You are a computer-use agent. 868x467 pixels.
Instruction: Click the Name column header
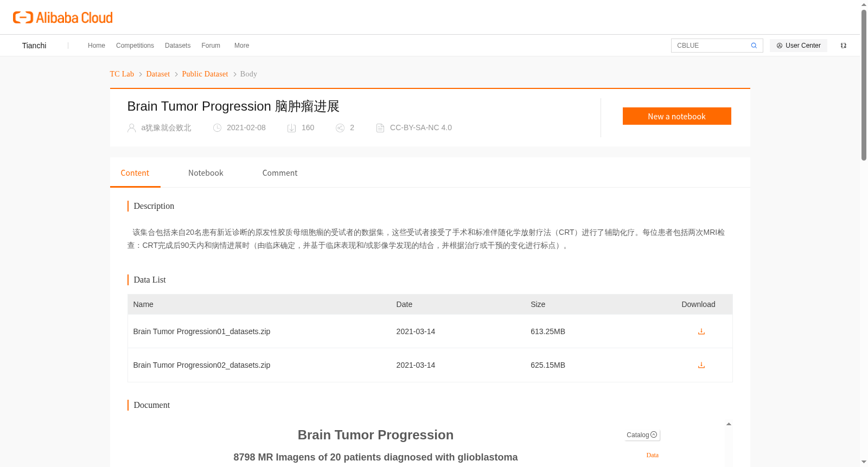(x=143, y=304)
